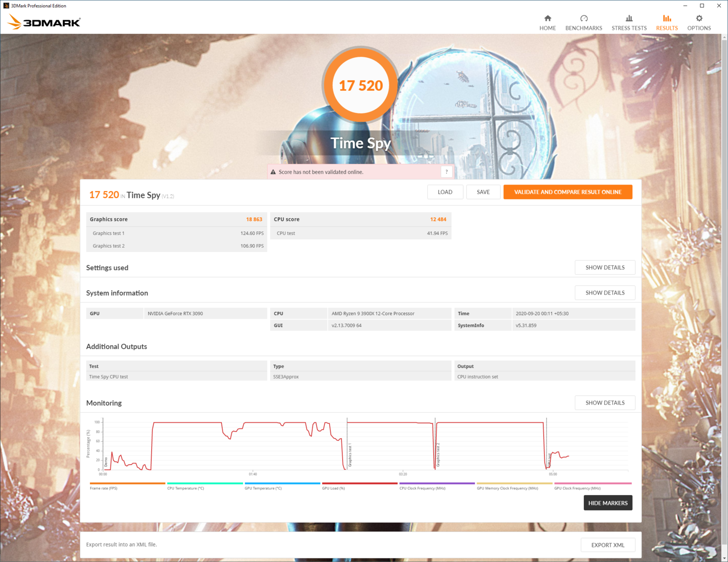Click the Time Spy banner title

click(360, 143)
